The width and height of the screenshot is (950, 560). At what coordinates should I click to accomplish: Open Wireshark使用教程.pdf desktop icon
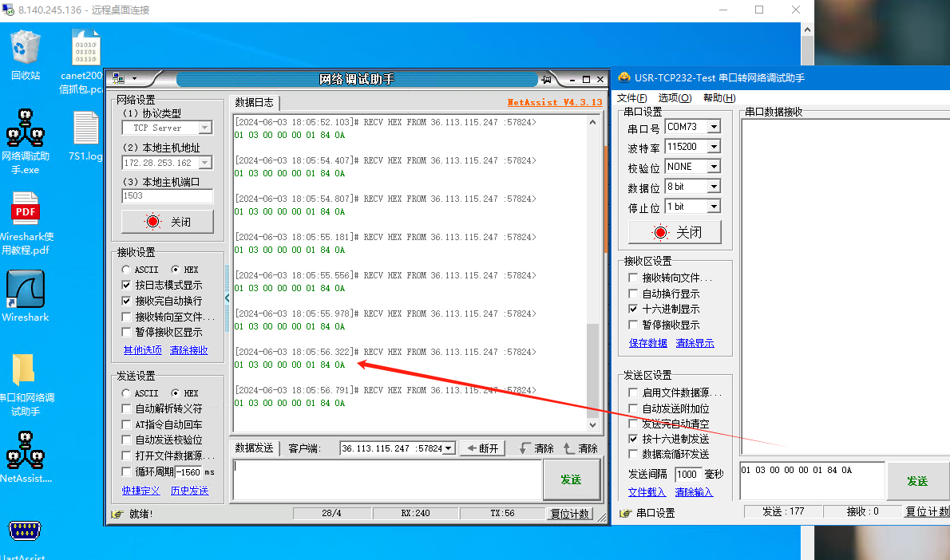[26, 223]
